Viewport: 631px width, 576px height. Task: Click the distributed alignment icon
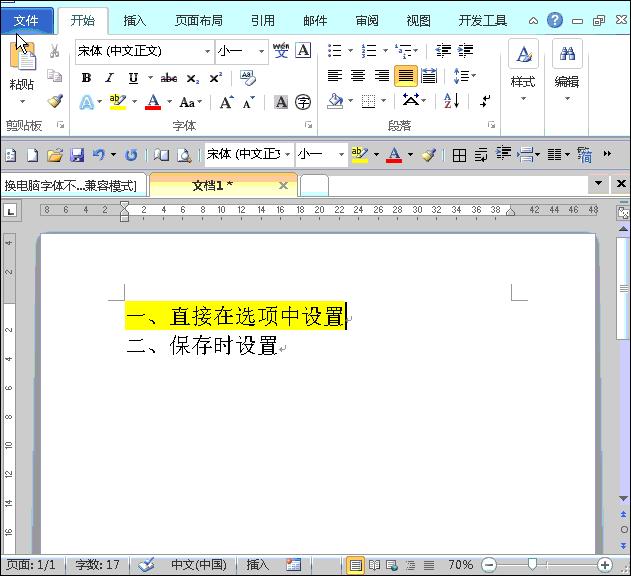[x=429, y=76]
